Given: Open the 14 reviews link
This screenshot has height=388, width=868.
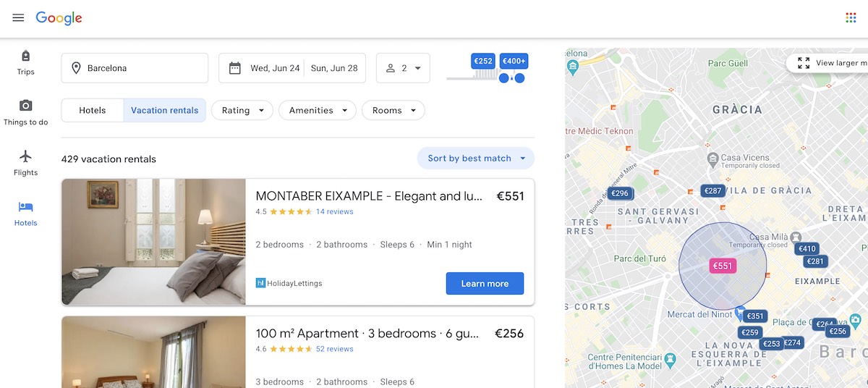Looking at the screenshot, I should coord(335,212).
